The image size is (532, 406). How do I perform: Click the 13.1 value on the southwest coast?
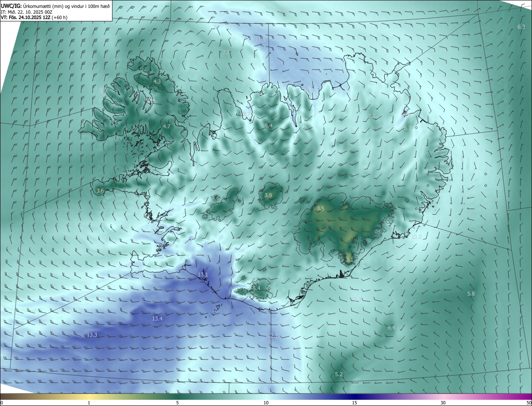(203, 275)
